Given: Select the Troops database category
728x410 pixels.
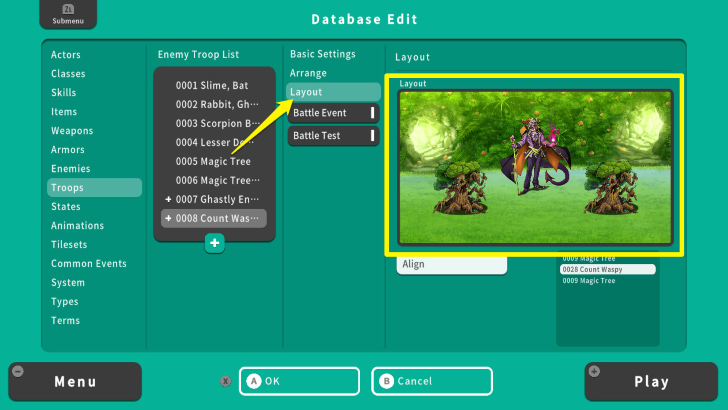Looking at the screenshot, I should [94, 188].
